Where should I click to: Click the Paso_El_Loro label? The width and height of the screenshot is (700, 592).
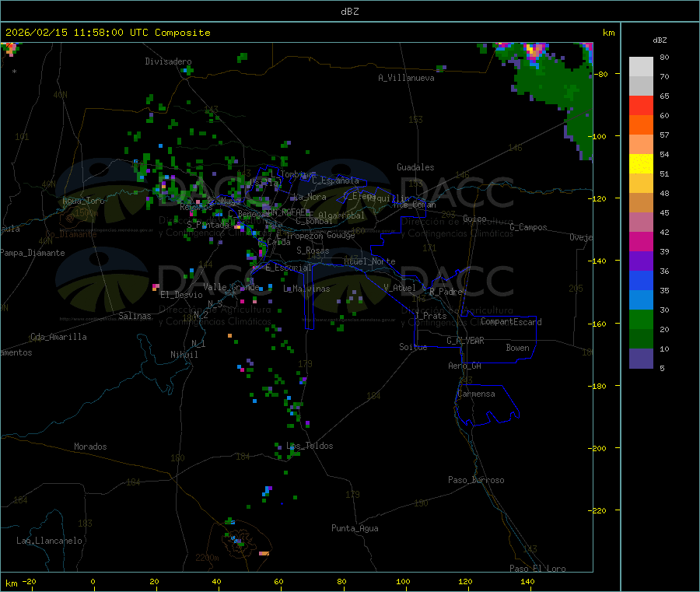pos(538,569)
